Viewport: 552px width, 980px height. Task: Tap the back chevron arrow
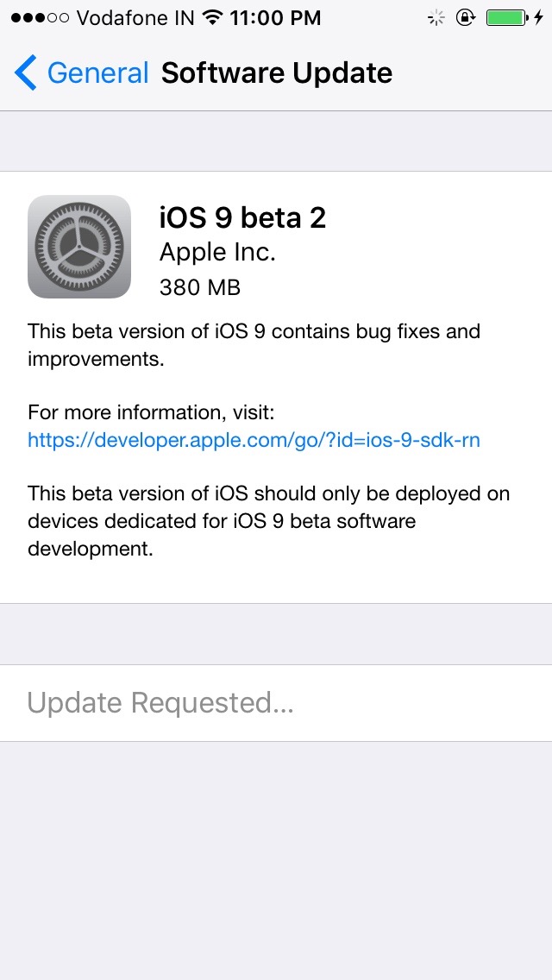[26, 73]
